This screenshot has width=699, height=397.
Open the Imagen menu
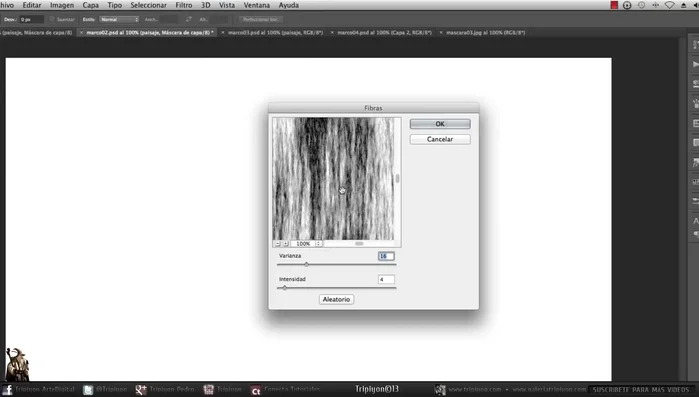click(62, 5)
